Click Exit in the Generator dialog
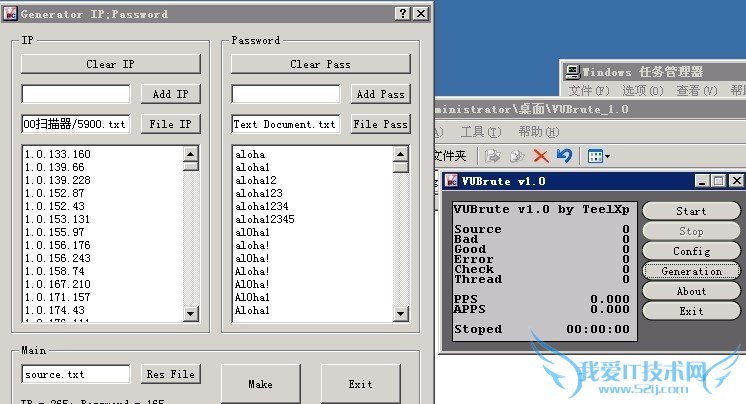Viewport: 746px width, 404px height. [x=360, y=384]
